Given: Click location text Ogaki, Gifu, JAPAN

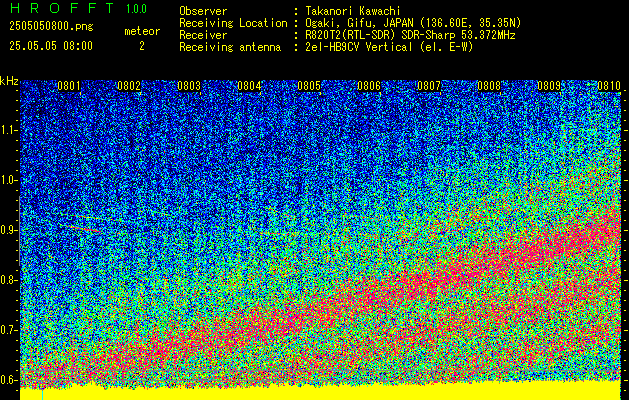Looking at the screenshot, I should pyautogui.click(x=362, y=23).
